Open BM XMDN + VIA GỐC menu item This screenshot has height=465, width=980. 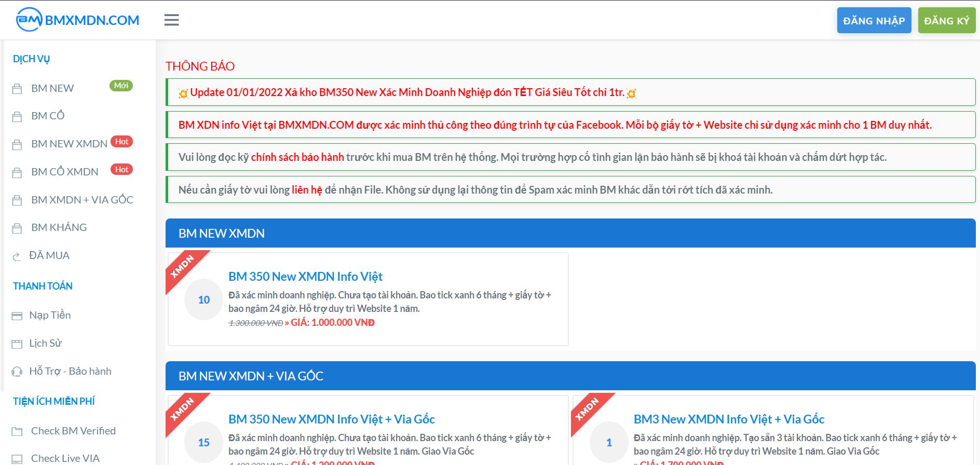[x=82, y=200]
